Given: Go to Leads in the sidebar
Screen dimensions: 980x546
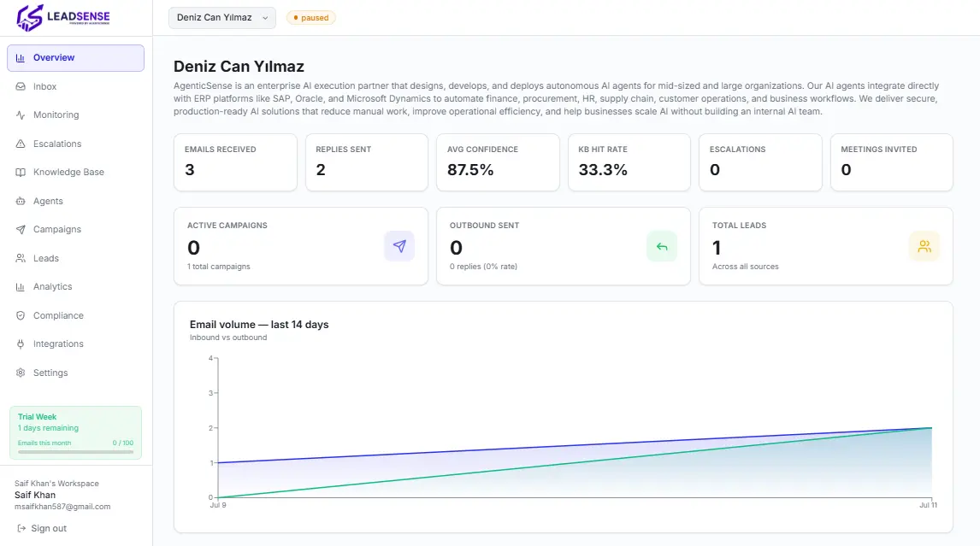Looking at the screenshot, I should 75,258.
